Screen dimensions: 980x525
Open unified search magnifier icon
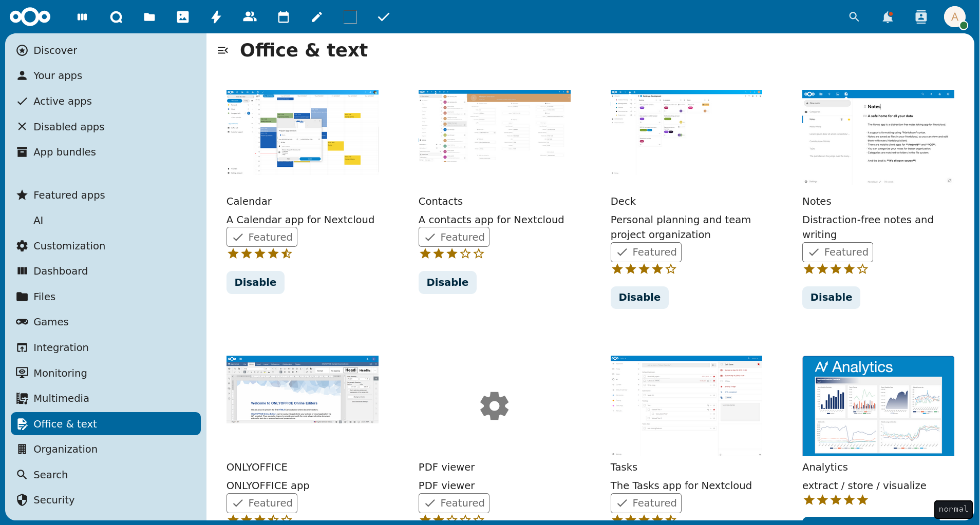[854, 17]
